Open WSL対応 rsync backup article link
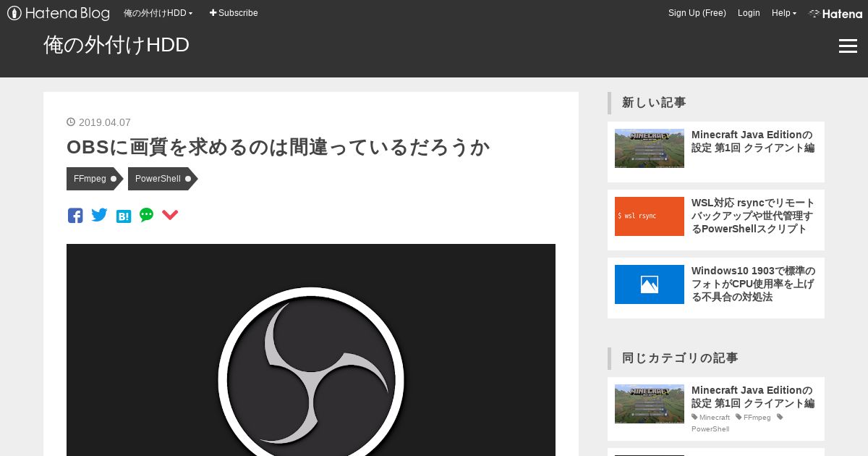868x456 pixels. pos(753,216)
